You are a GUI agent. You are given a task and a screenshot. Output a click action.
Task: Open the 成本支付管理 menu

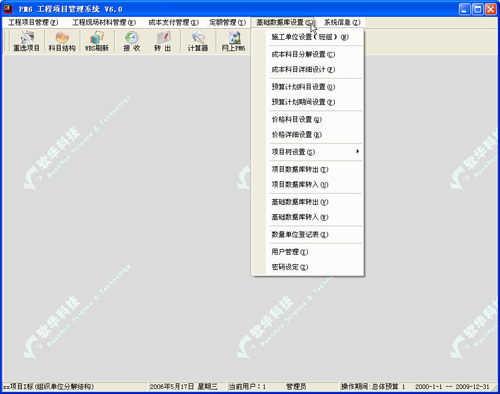173,22
